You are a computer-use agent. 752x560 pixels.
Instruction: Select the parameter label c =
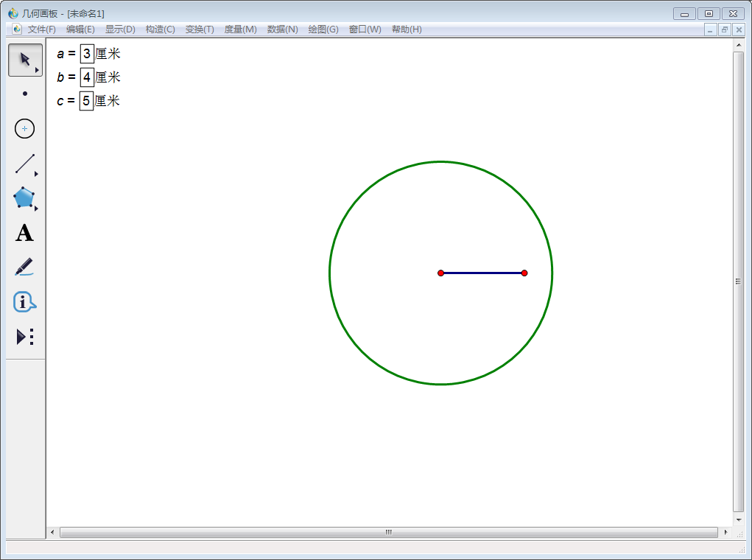pyautogui.click(x=66, y=101)
